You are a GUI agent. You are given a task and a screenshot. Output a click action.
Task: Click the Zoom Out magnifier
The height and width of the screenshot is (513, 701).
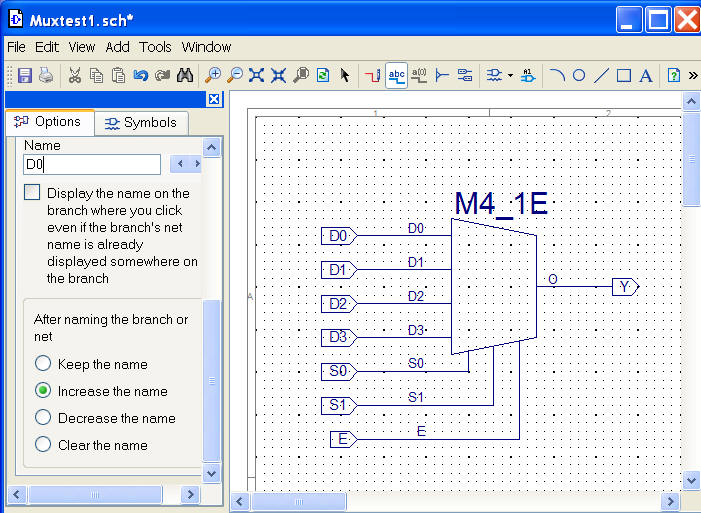(x=235, y=75)
